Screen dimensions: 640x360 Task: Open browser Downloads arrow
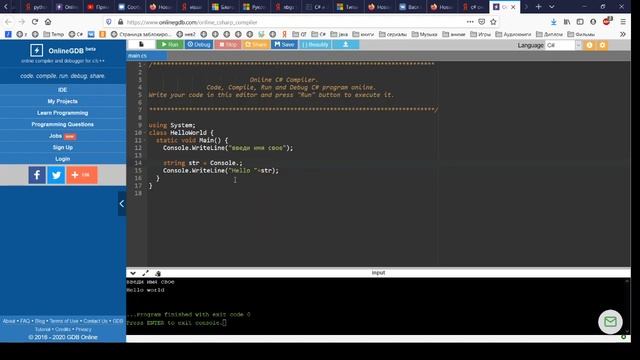point(553,22)
